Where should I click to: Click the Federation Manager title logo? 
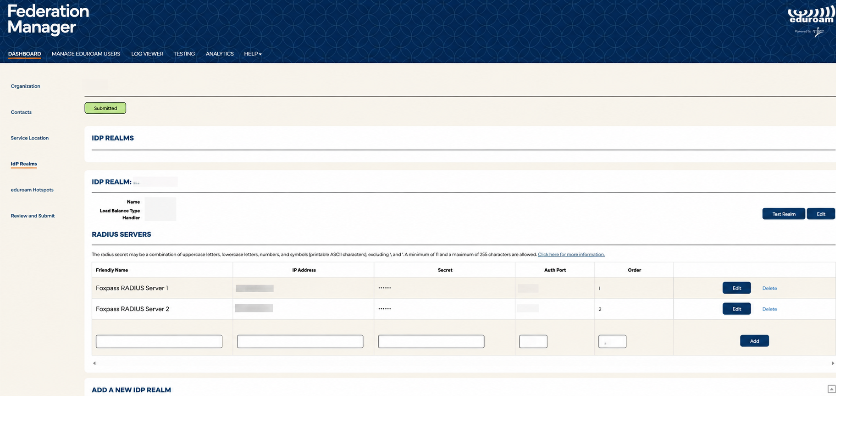click(x=48, y=19)
